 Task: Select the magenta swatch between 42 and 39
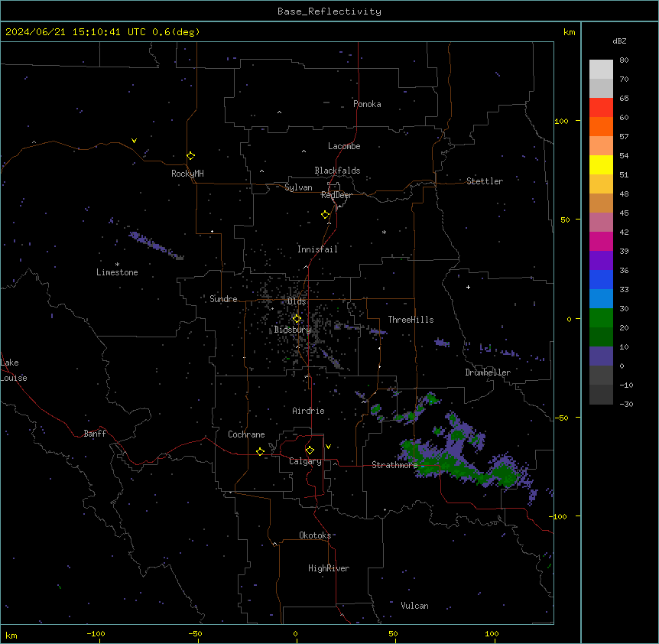point(601,241)
